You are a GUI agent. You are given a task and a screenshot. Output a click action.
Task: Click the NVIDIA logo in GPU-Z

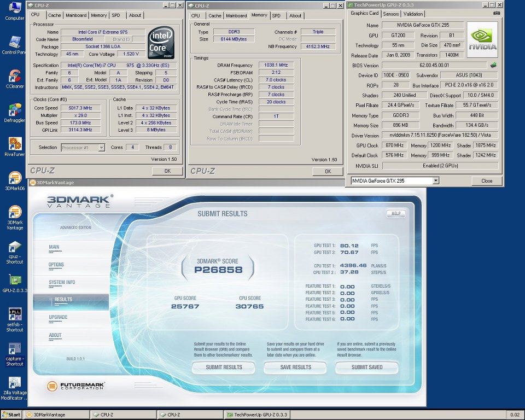point(482,39)
